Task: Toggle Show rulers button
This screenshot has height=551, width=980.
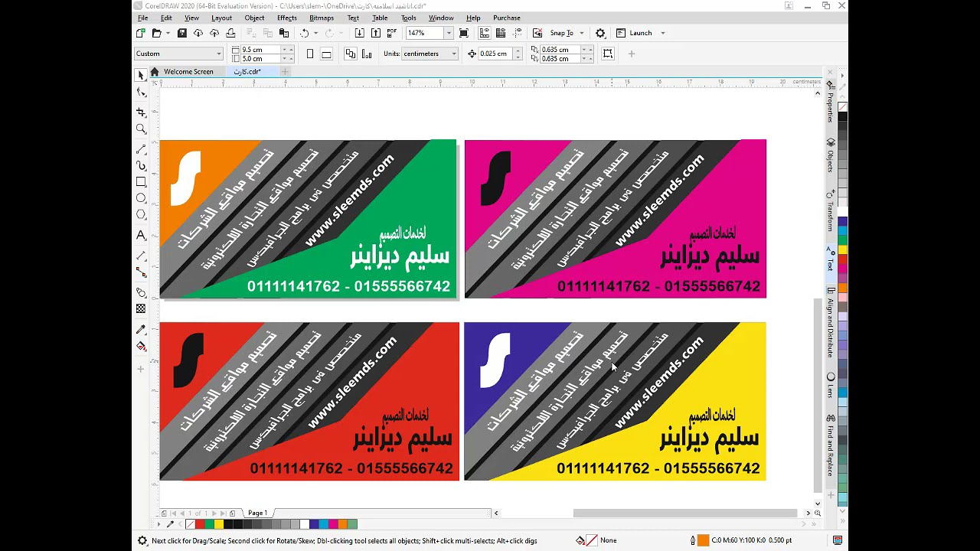Action: point(485,33)
